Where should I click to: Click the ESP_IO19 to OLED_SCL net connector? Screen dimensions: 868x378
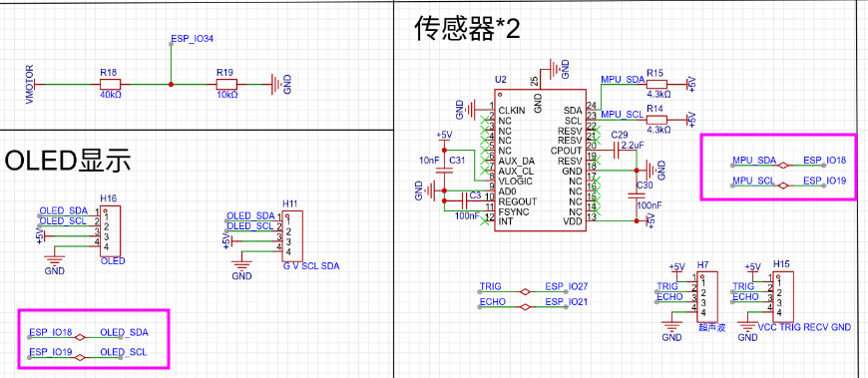[81, 357]
